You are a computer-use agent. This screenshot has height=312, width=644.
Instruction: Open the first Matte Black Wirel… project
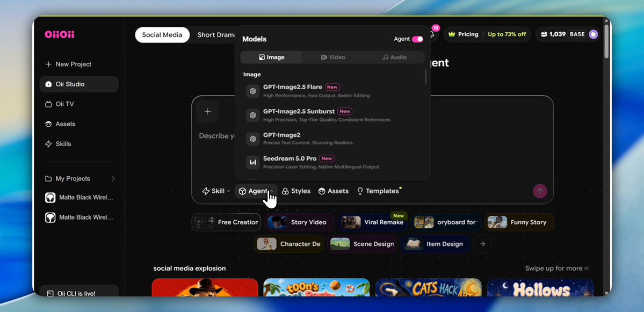pos(79,198)
